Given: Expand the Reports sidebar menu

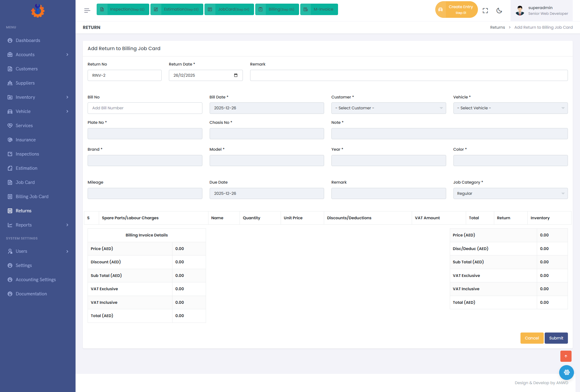Looking at the screenshot, I should 38,225.
